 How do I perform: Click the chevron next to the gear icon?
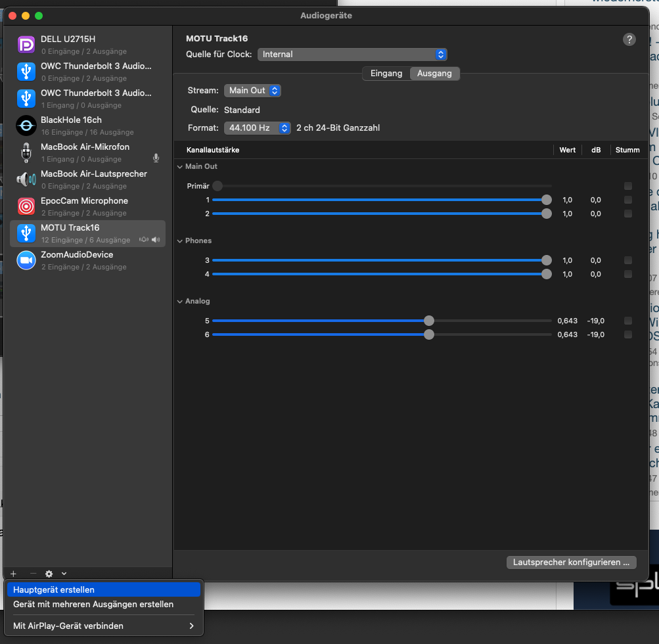[x=64, y=574]
